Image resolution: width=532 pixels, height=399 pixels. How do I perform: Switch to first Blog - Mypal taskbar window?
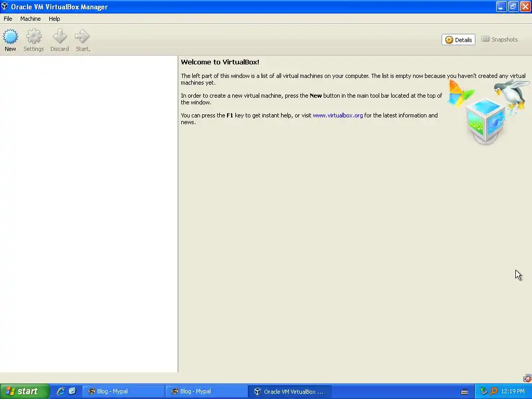124,391
